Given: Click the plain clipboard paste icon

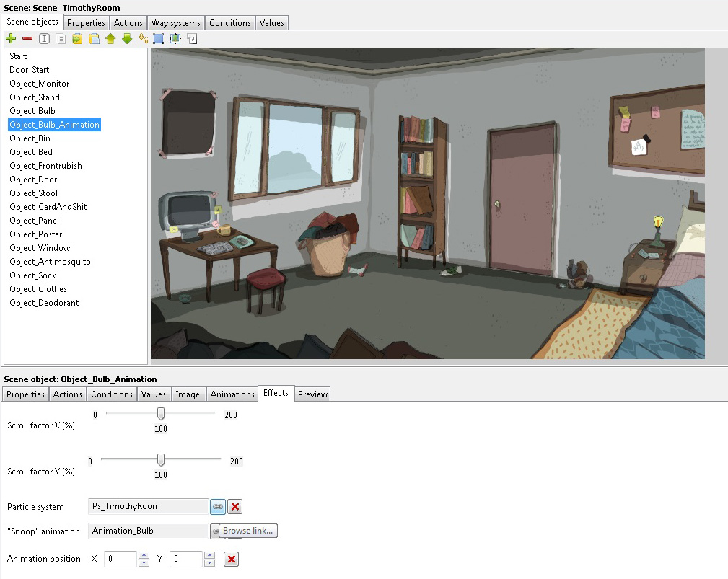Looking at the screenshot, I should [94, 38].
